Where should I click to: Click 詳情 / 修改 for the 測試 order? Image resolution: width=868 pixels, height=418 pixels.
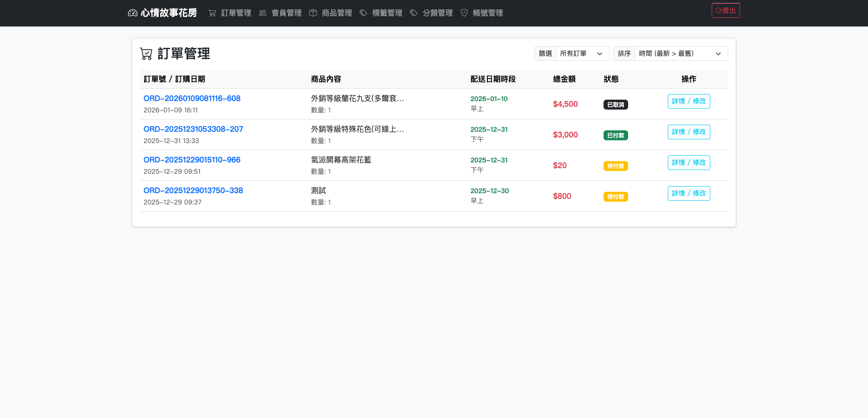tap(689, 193)
